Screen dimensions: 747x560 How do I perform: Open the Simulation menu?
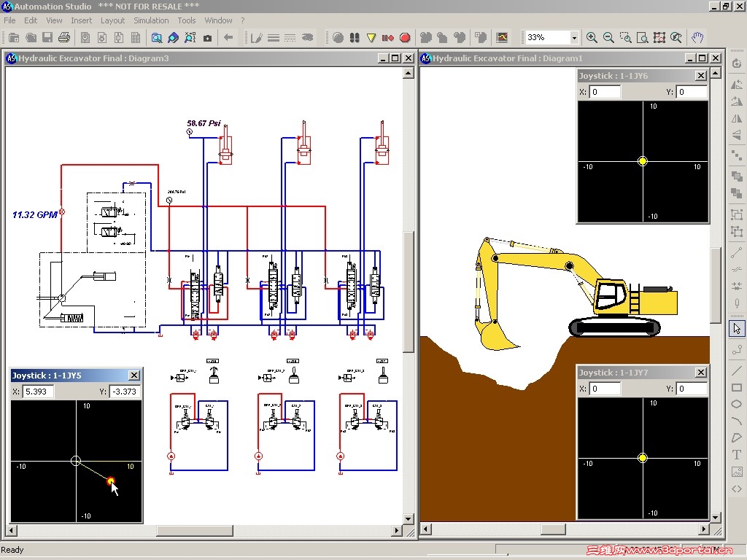151,20
